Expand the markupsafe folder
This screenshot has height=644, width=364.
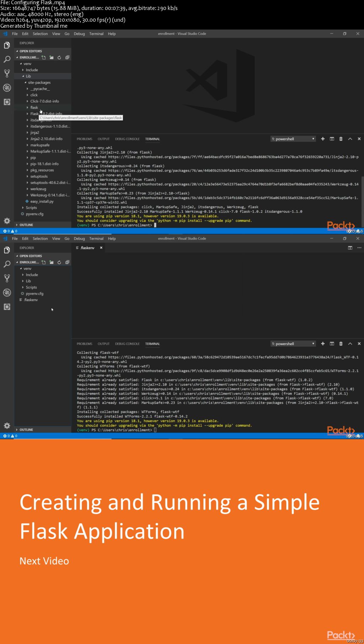tap(40, 145)
